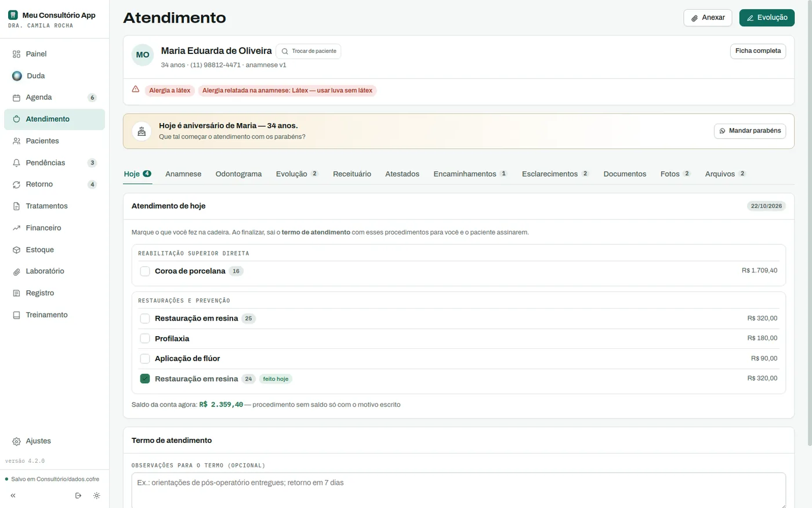Open Pacientes sidebar entry
This screenshot has height=508, width=812.
pos(55,141)
